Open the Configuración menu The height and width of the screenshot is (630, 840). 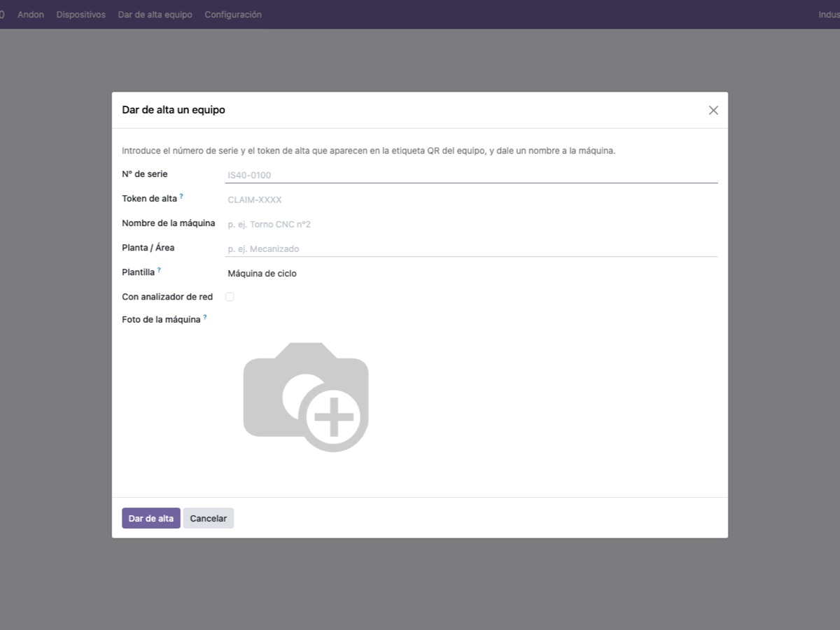(233, 14)
